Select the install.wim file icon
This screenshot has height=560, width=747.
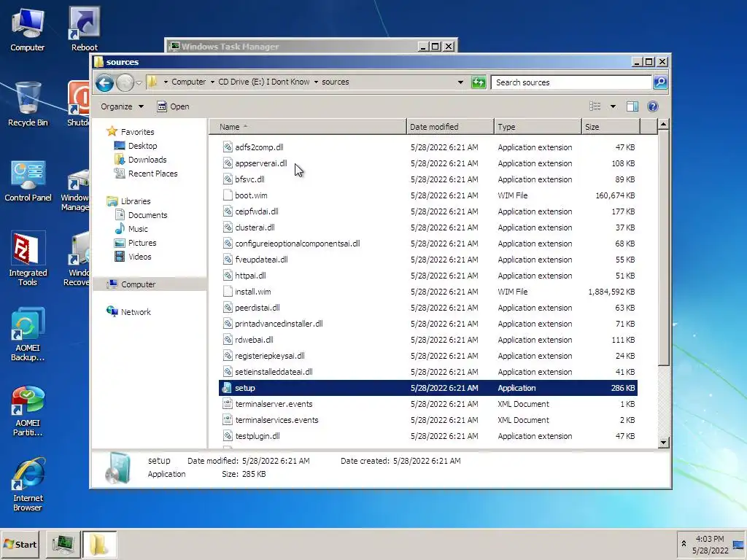[x=228, y=292]
